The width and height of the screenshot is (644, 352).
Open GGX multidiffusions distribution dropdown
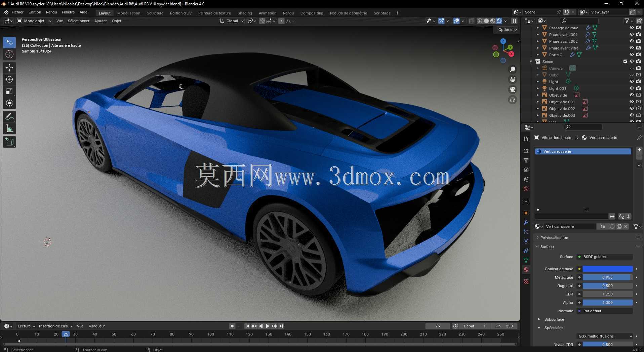coord(605,336)
